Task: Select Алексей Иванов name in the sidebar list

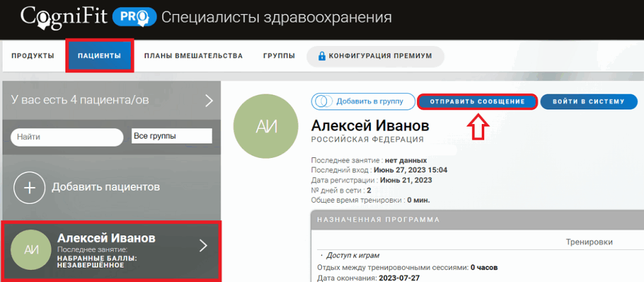Action: [106, 238]
